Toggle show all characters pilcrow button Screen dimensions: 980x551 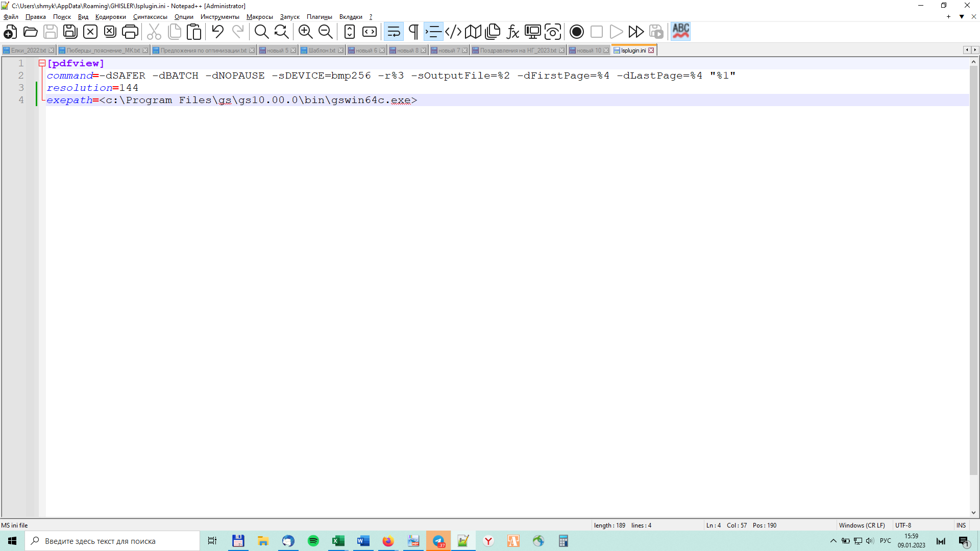[413, 32]
